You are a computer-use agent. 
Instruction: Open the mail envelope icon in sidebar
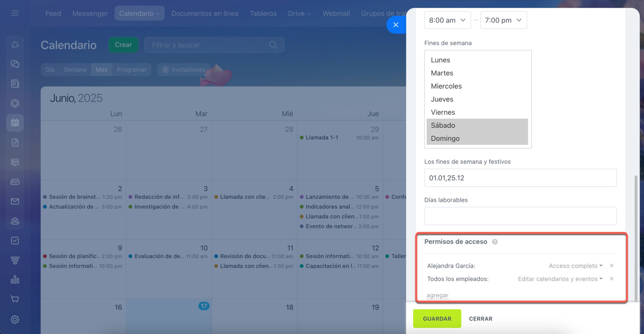coord(15,201)
